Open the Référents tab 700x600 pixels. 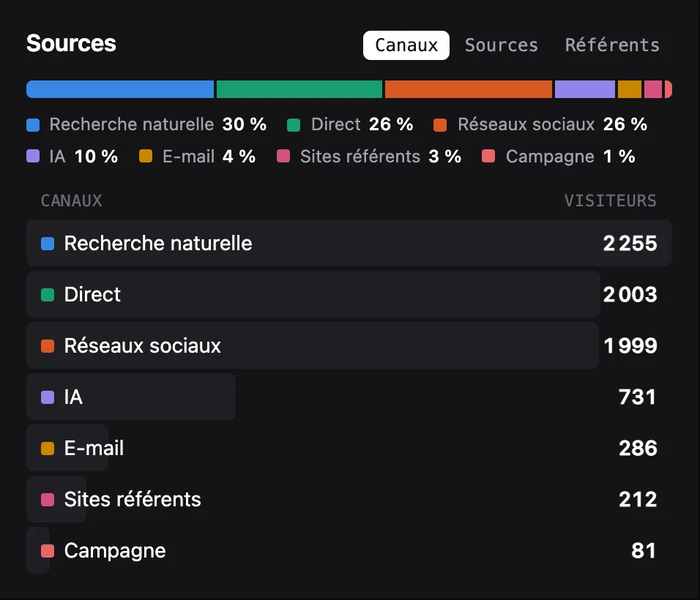click(x=612, y=45)
